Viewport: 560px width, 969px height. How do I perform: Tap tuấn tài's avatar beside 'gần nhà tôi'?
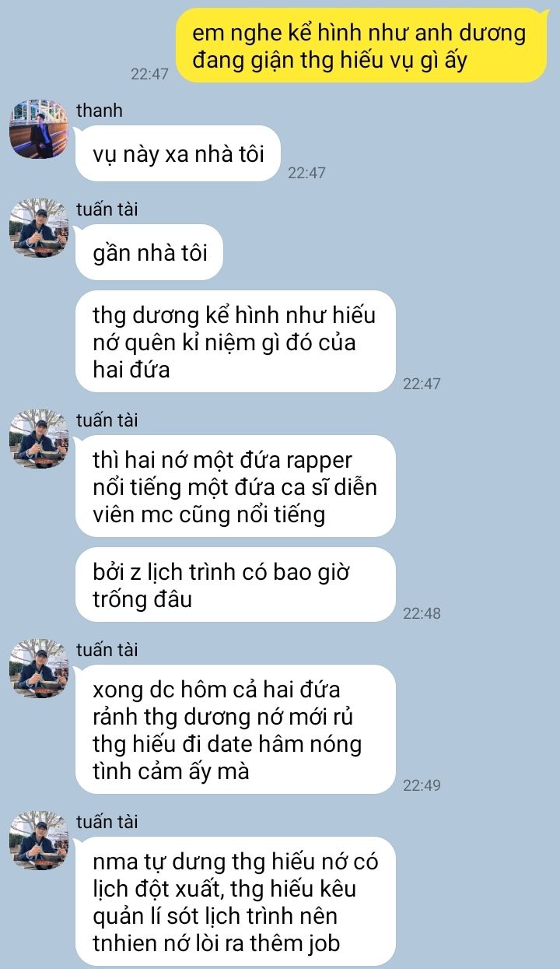(39, 227)
